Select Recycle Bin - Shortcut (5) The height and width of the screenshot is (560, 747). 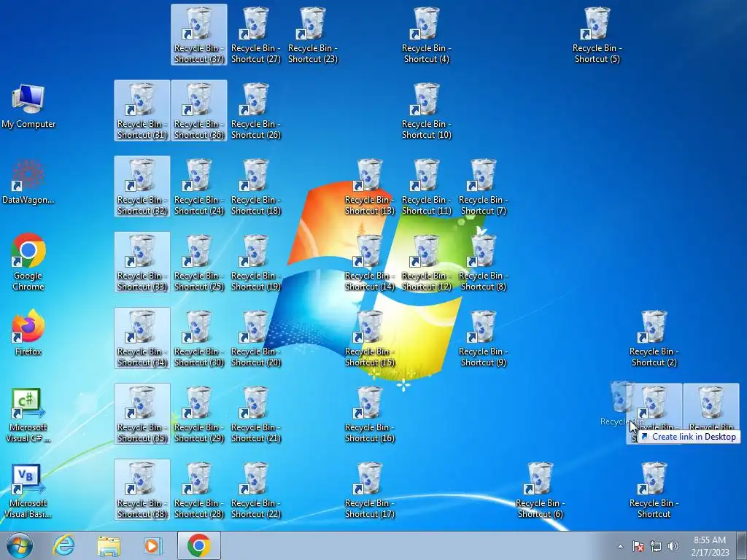[x=597, y=35]
